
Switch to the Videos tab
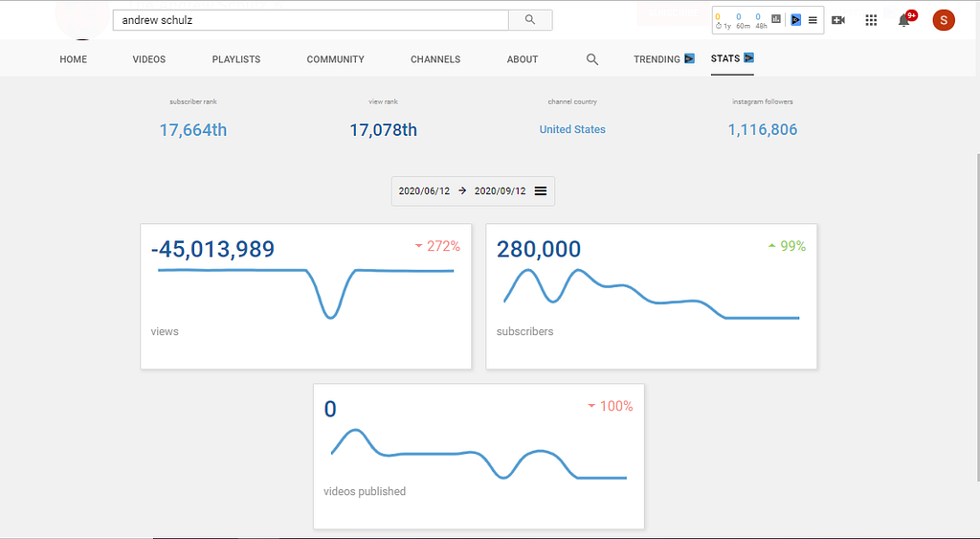pos(148,59)
